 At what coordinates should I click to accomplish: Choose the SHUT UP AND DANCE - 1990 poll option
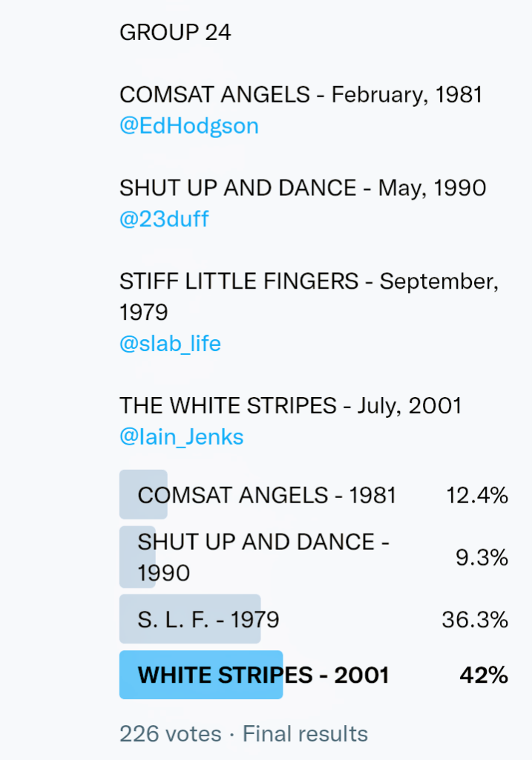[263, 557]
